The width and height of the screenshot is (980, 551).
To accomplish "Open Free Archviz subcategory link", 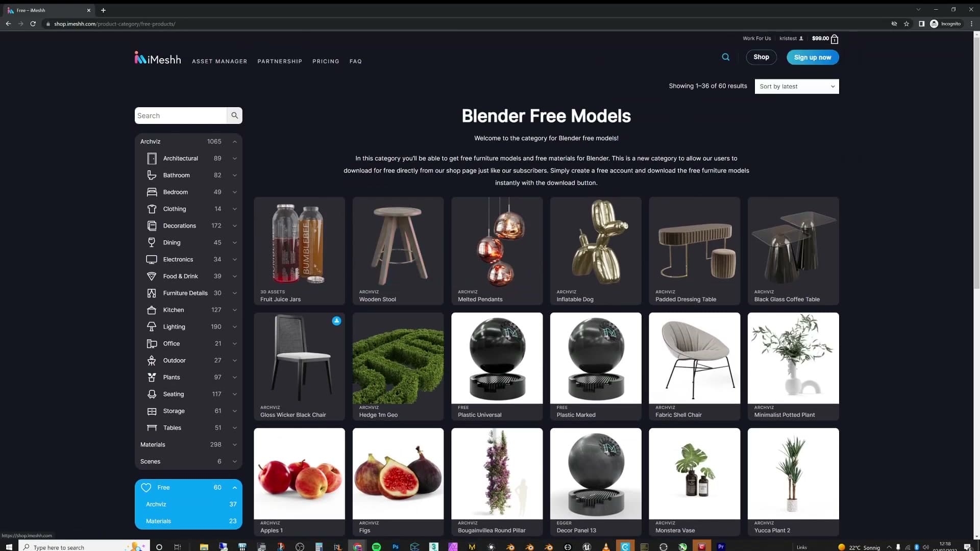I will pyautogui.click(x=156, y=504).
